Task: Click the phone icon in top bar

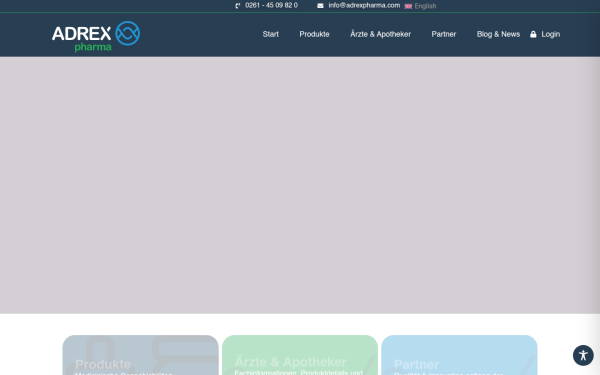Action: (x=238, y=6)
